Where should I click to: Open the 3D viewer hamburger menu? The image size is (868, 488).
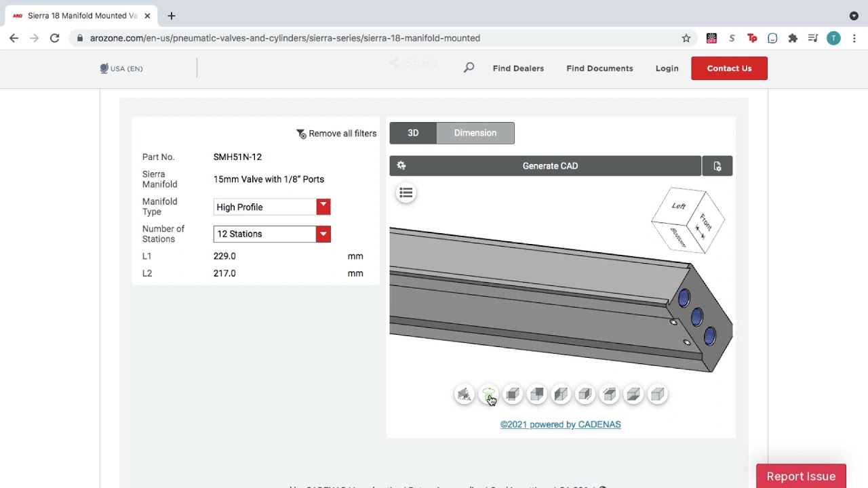[406, 193]
